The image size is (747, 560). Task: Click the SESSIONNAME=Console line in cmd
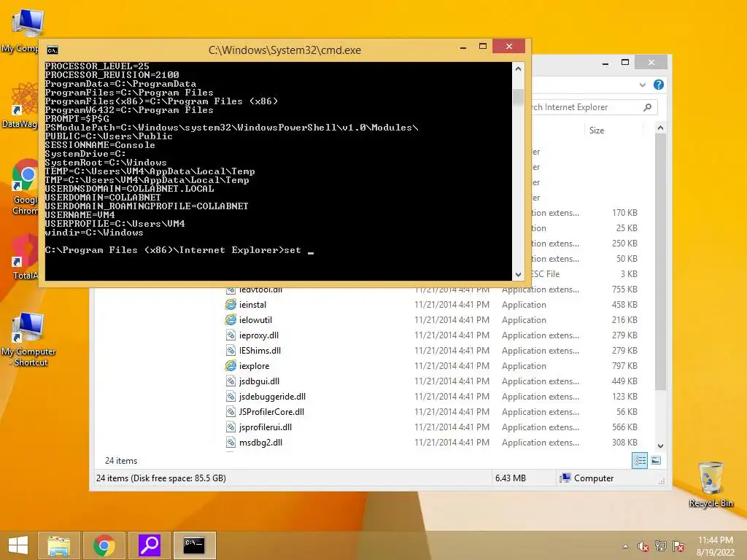click(x=100, y=145)
